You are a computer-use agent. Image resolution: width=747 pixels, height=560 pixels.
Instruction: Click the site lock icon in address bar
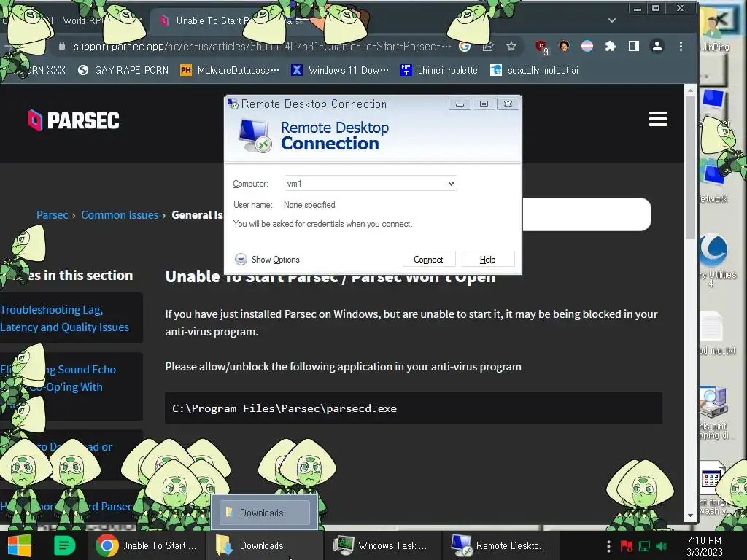(61, 46)
